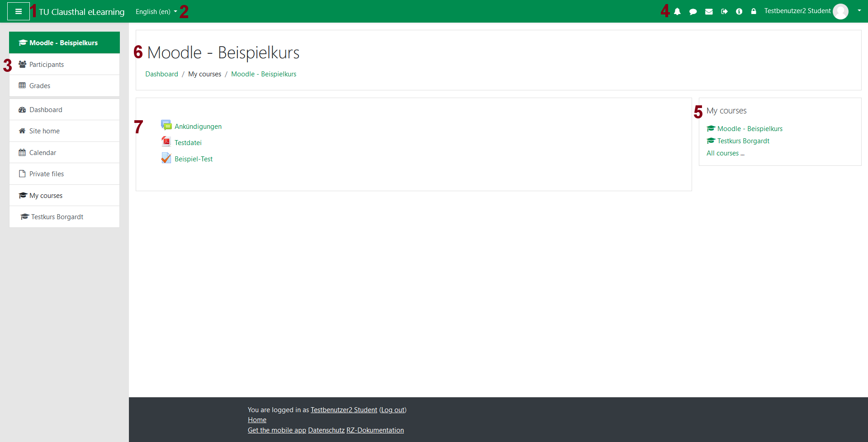Viewport: 868px width, 442px height.
Task: Go to Grades in the sidebar
Action: click(x=40, y=86)
